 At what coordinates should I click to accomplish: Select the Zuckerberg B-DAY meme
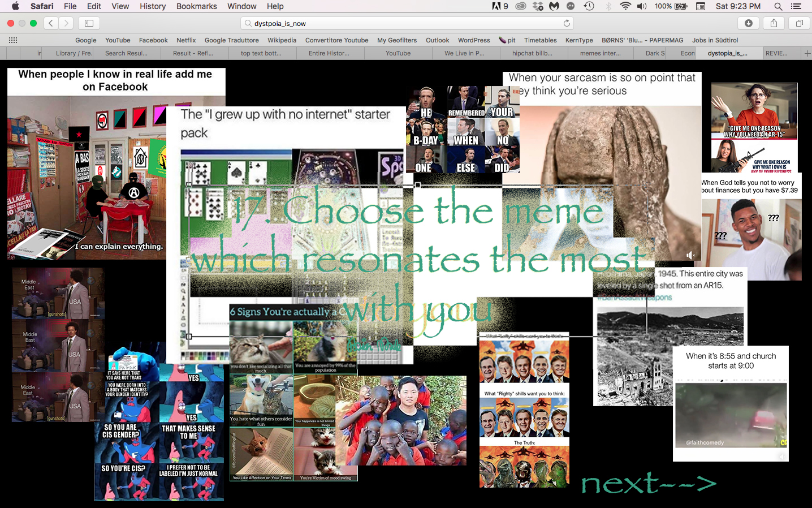[x=463, y=130]
